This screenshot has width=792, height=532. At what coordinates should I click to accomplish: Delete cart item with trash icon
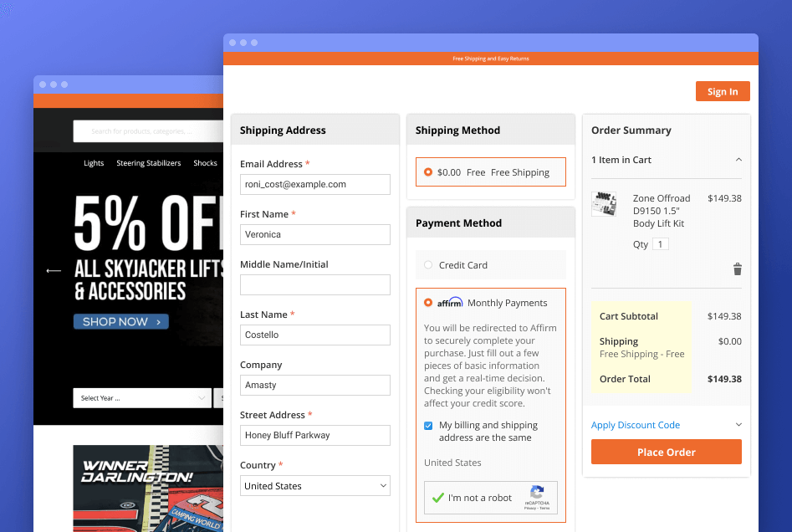coord(737,269)
